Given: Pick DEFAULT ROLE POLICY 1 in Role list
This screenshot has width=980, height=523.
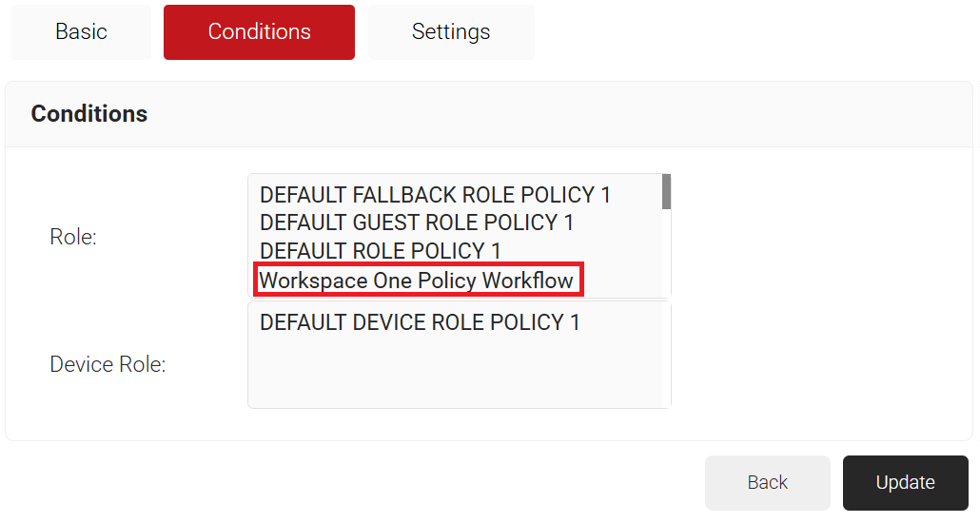Looking at the screenshot, I should 380,251.
